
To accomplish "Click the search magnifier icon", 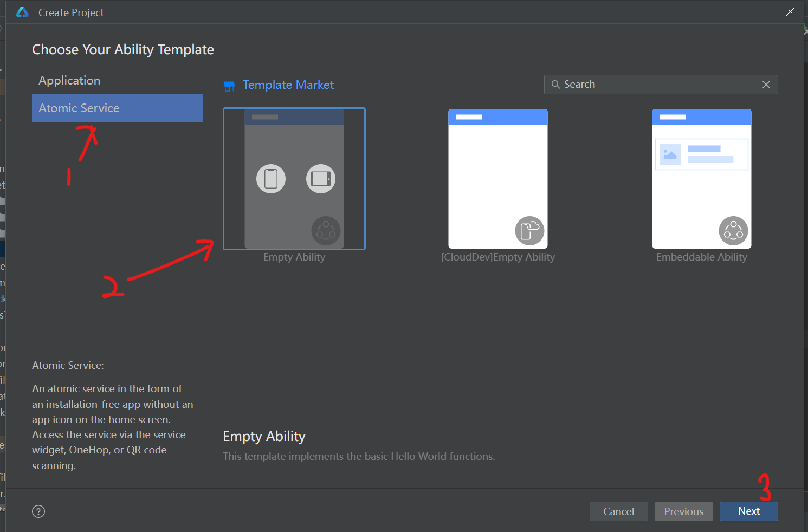I will point(555,85).
